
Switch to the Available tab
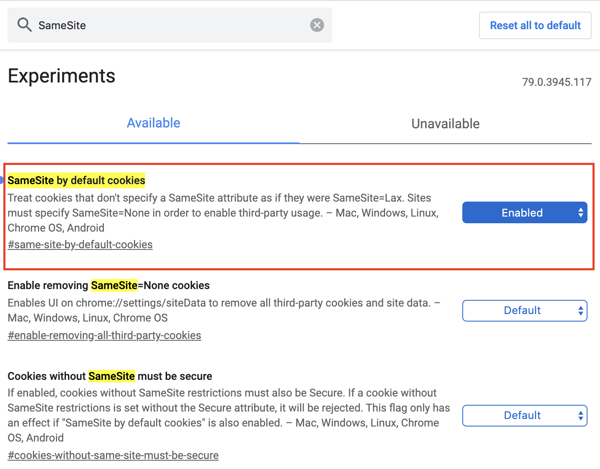click(x=153, y=123)
